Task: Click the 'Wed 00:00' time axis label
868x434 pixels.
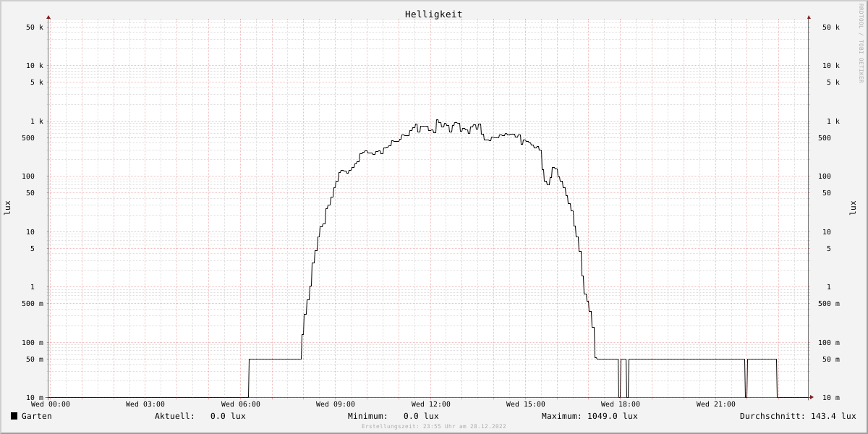Action: point(51,404)
